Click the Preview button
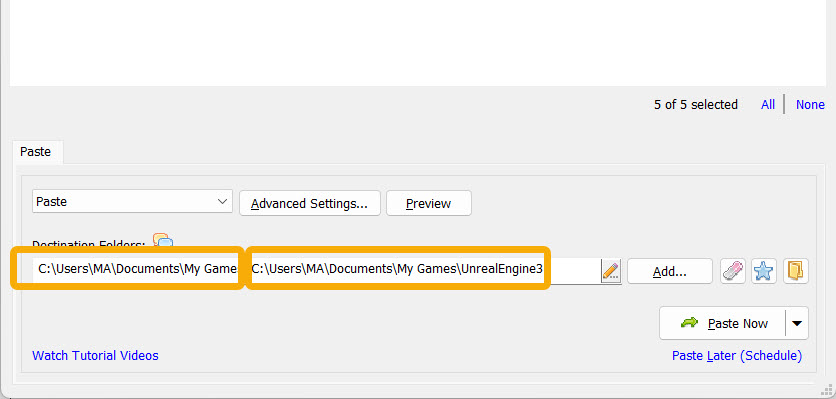Viewport: 836px width, 399px height. coord(429,203)
